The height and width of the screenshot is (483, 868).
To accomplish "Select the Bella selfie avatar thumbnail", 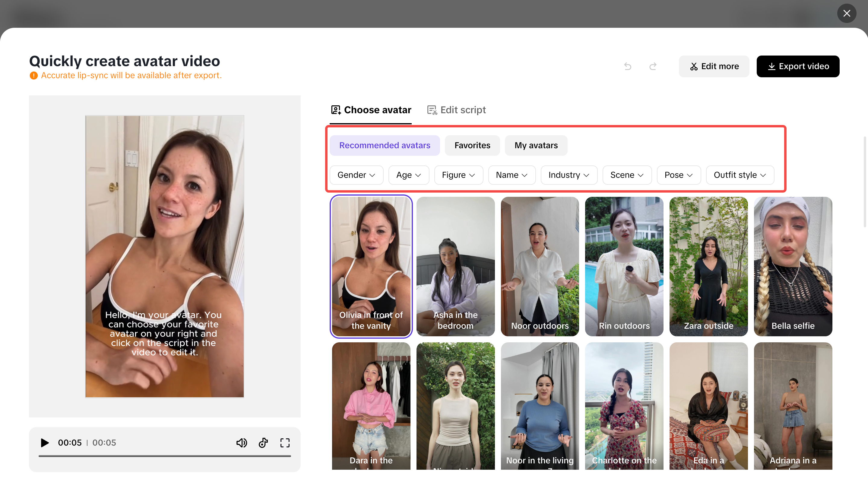I will click(793, 266).
